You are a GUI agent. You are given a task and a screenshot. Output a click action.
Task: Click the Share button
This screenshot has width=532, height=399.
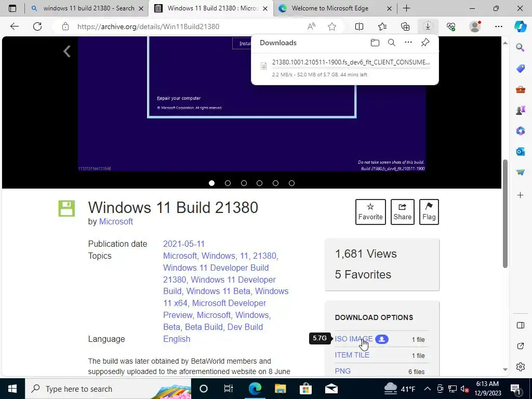tap(403, 212)
